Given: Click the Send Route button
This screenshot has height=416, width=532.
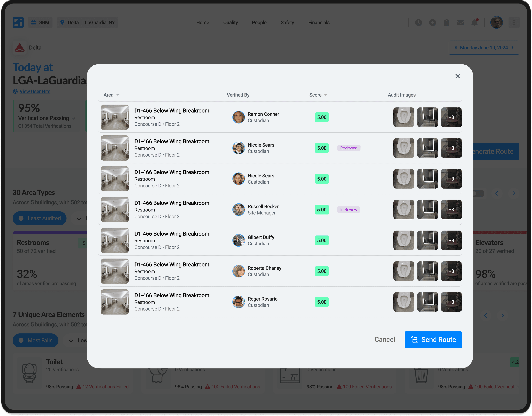Looking at the screenshot, I should pyautogui.click(x=433, y=340).
